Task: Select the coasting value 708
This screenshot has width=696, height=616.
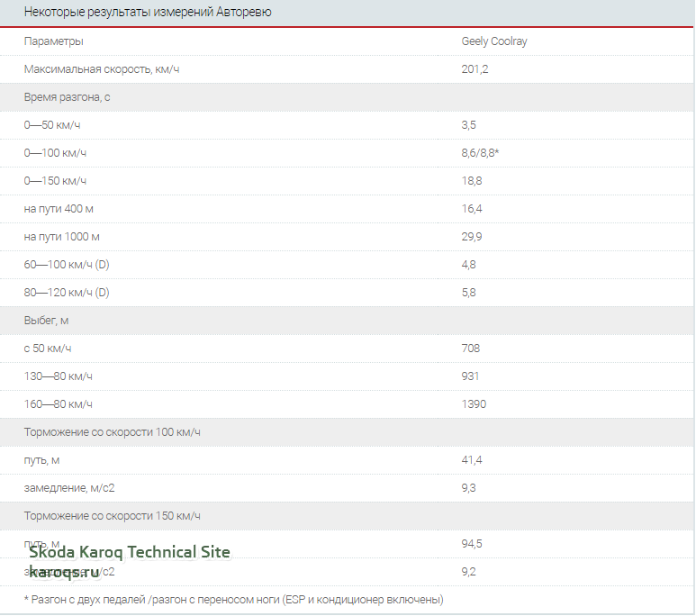Action: pyautogui.click(x=471, y=349)
